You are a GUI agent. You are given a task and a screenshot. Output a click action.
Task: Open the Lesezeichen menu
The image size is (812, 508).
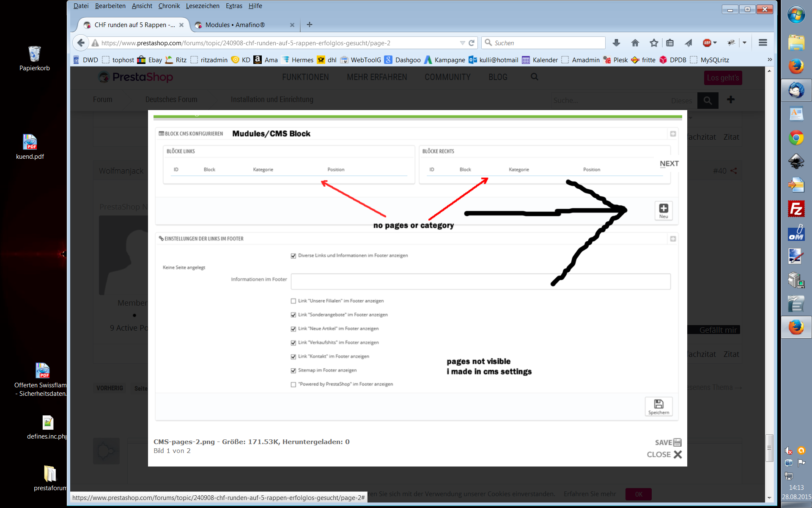pos(203,6)
